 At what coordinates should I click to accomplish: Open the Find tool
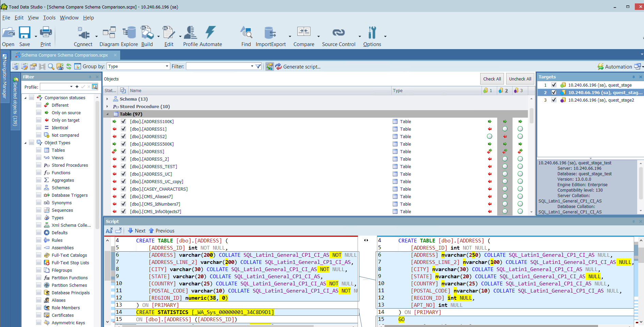[246, 35]
